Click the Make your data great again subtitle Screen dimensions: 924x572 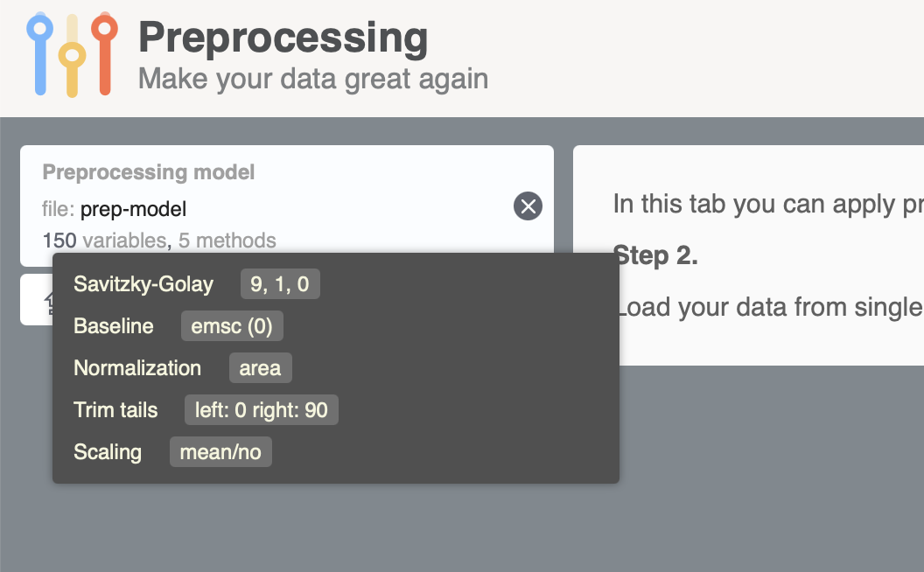coord(312,79)
